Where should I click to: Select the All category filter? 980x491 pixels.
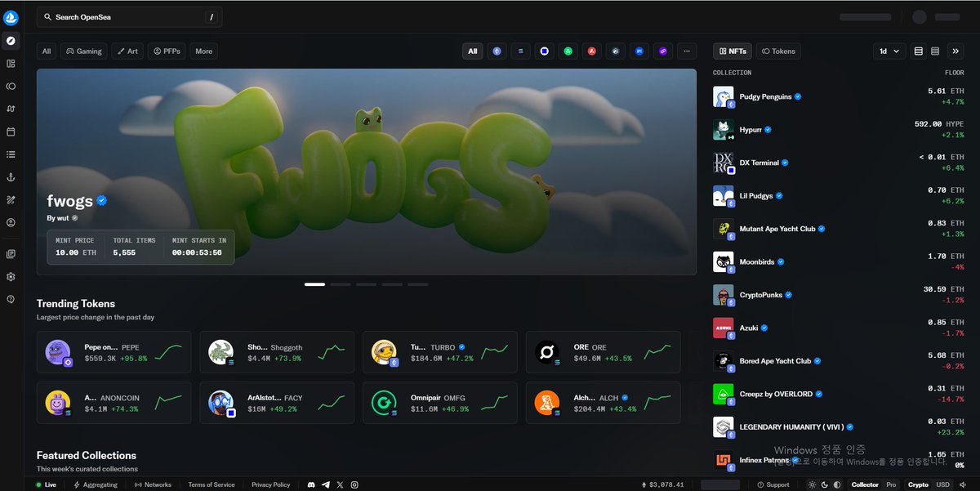[x=47, y=51]
